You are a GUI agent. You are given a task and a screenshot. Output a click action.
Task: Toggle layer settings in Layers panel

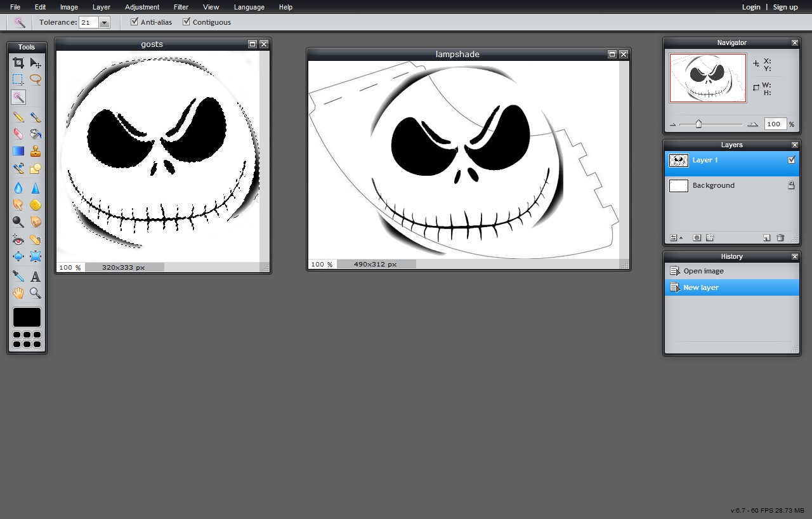coord(676,238)
